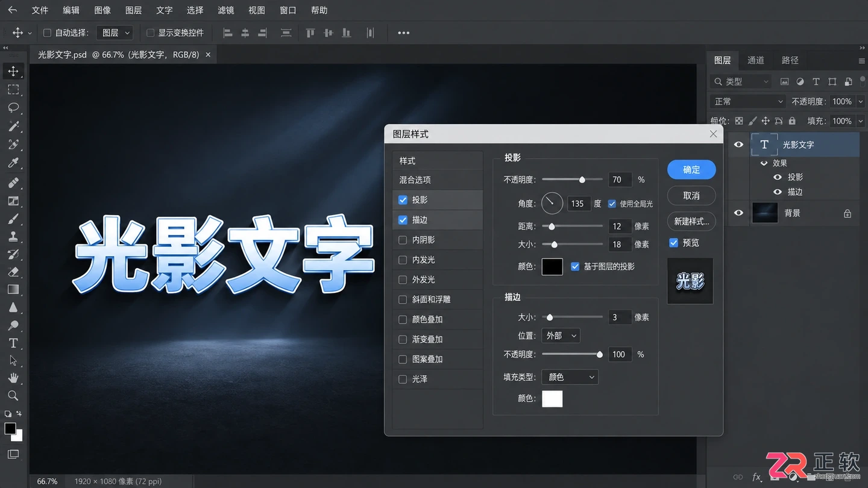Select the Path Selection arrow tool
The width and height of the screenshot is (868, 488).
click(x=13, y=360)
